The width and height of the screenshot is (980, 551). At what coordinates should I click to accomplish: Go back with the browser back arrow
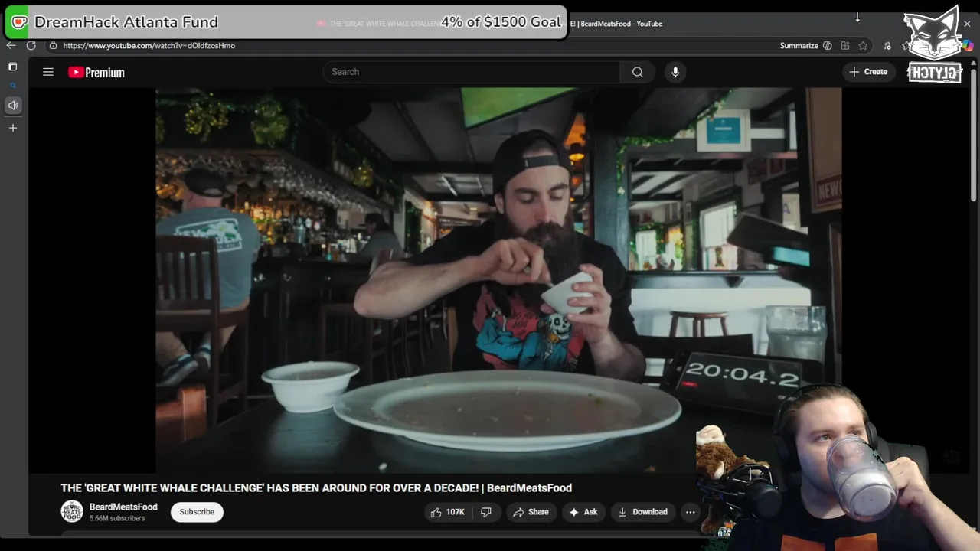11,45
